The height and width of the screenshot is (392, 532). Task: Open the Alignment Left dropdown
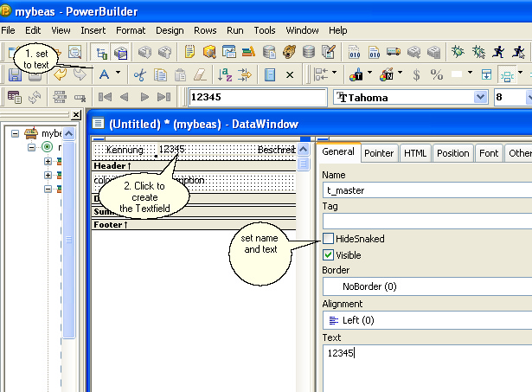click(426, 320)
